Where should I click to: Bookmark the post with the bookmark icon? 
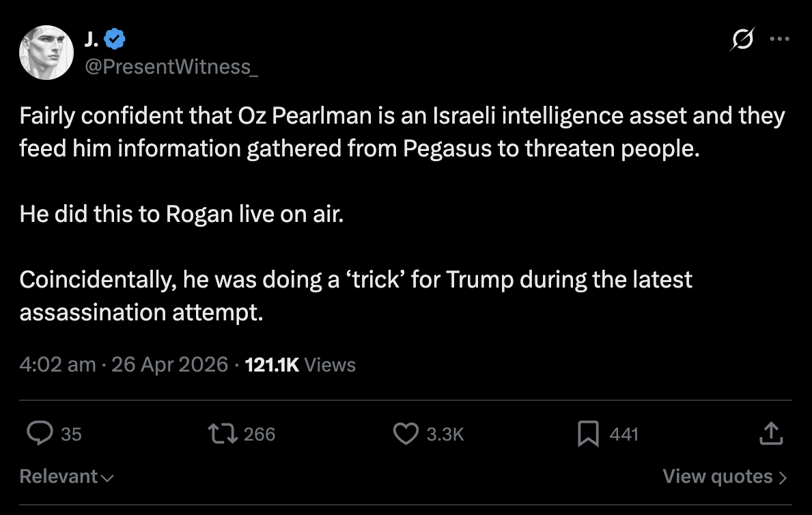[588, 433]
